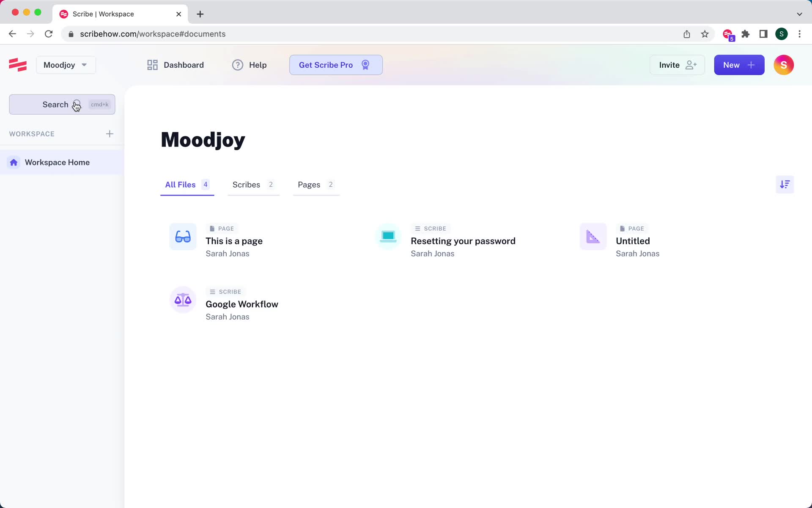
Task: Click the Invite users icon
Action: 676,65
